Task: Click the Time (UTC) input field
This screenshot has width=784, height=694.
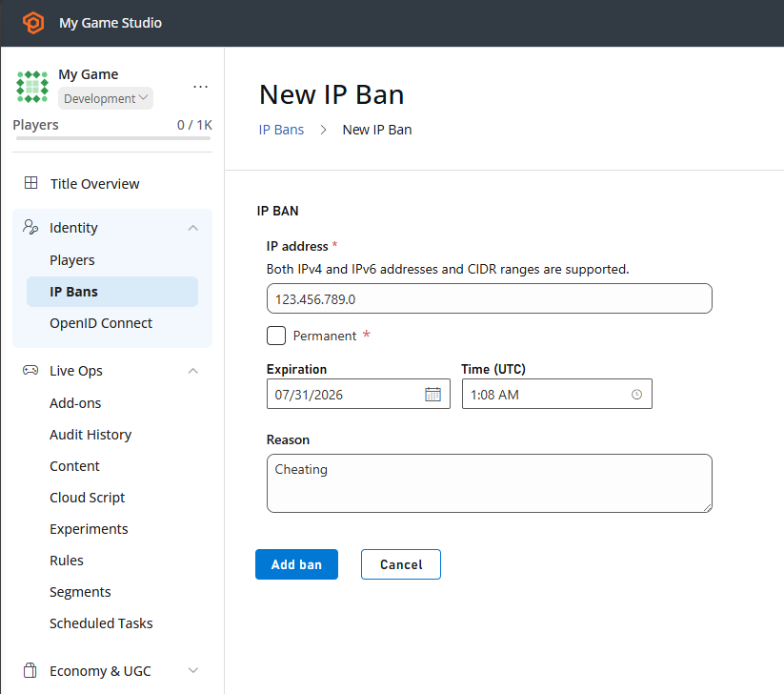Action: (557, 395)
